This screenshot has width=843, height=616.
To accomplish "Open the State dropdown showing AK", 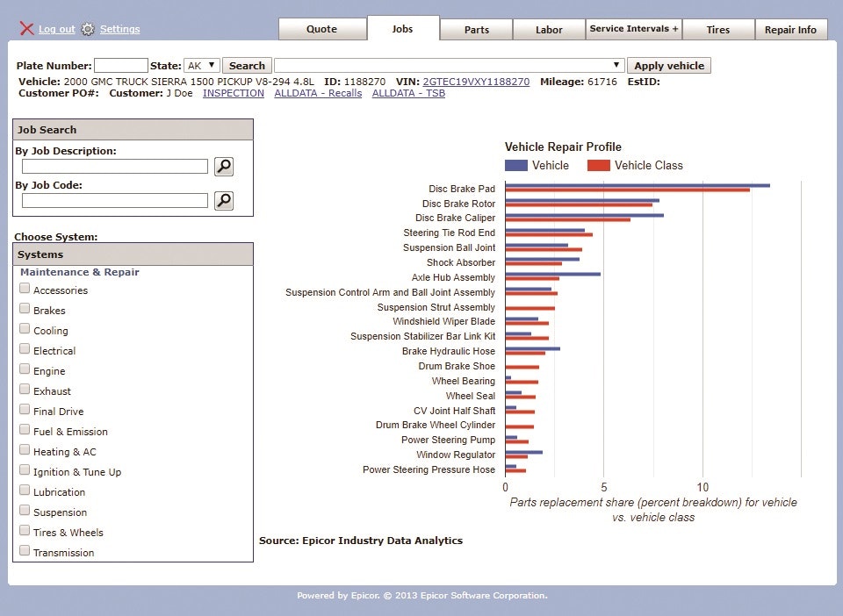I will (201, 65).
